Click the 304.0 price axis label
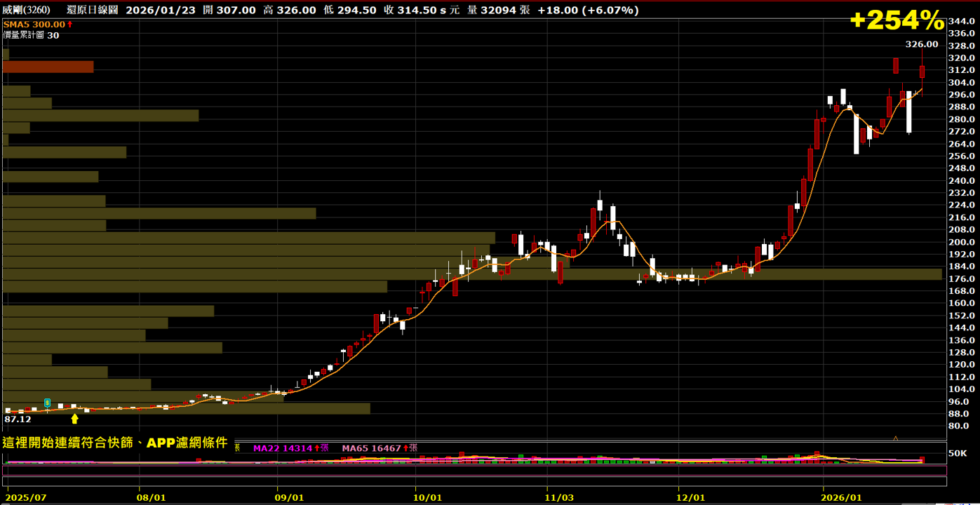980x505 pixels. coord(960,82)
